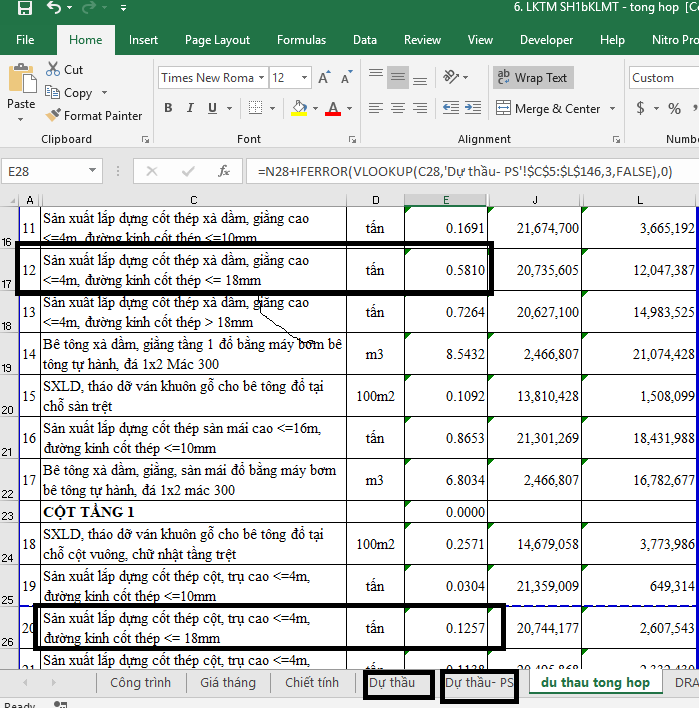Increase the font size

click(324, 78)
